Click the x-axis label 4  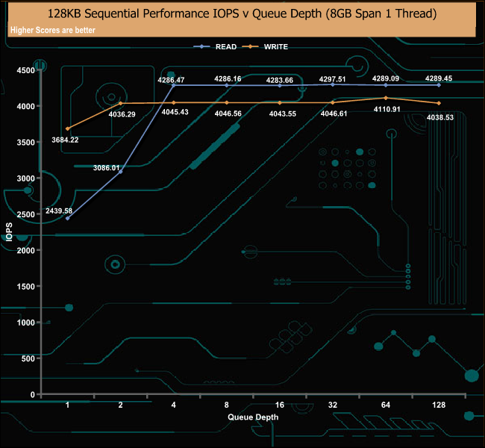(x=174, y=405)
